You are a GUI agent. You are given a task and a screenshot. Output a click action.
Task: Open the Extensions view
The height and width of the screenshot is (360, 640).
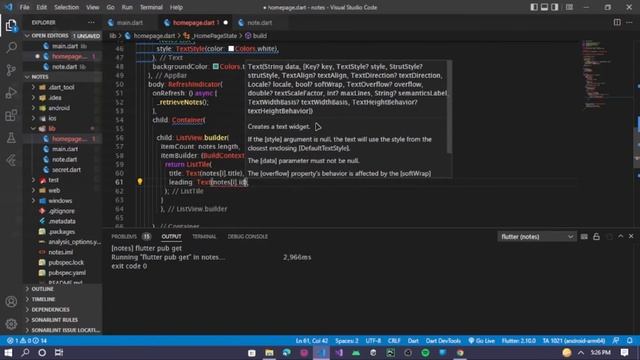coord(11,116)
